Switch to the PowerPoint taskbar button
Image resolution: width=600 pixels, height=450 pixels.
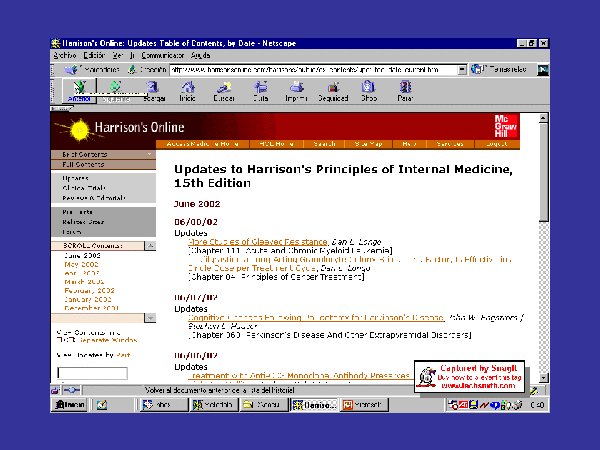point(365,404)
